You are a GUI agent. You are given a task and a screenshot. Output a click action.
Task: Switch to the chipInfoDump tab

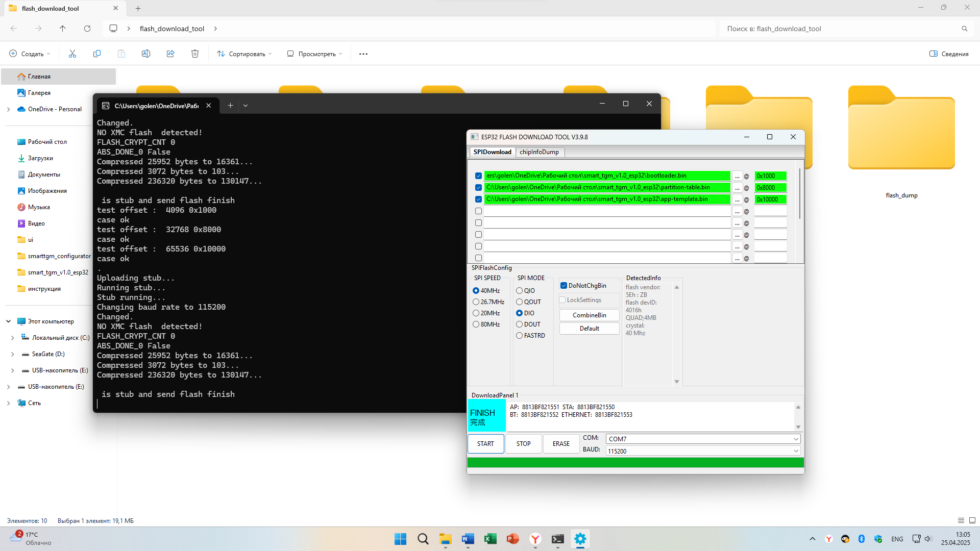pyautogui.click(x=539, y=152)
